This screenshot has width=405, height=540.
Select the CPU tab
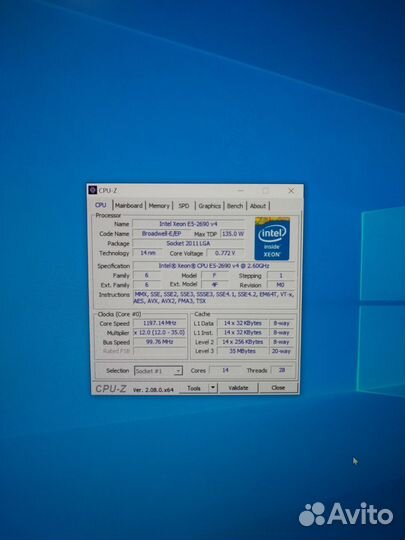point(101,205)
